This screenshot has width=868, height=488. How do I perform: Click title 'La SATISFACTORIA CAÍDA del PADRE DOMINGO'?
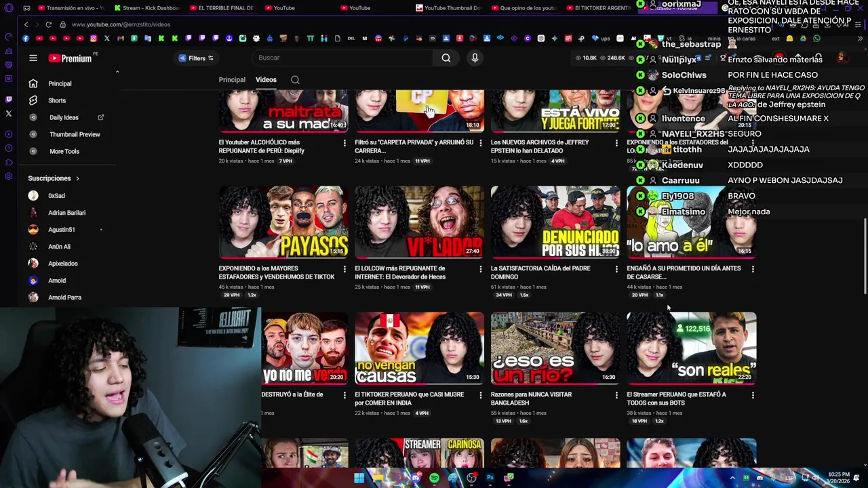540,272
